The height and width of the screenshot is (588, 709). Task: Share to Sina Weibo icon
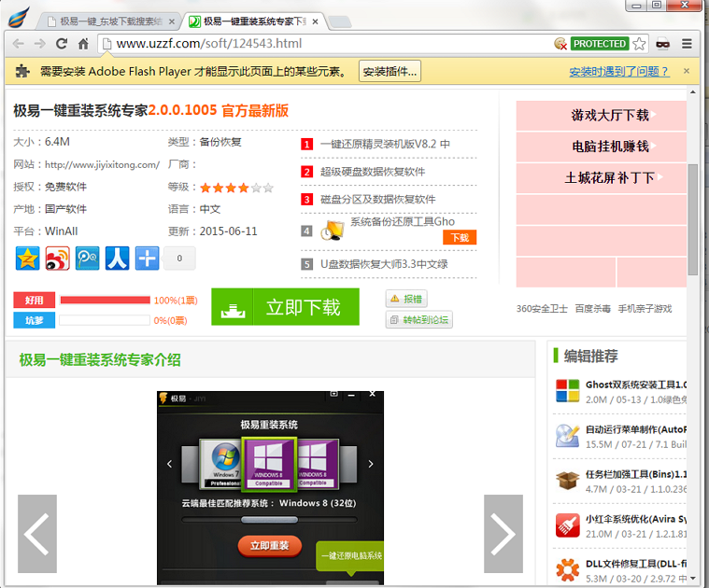(x=57, y=259)
